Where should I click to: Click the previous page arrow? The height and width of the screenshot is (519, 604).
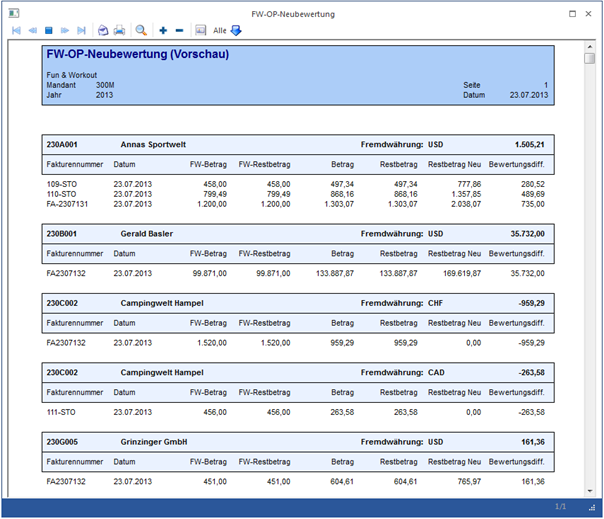coord(32,31)
